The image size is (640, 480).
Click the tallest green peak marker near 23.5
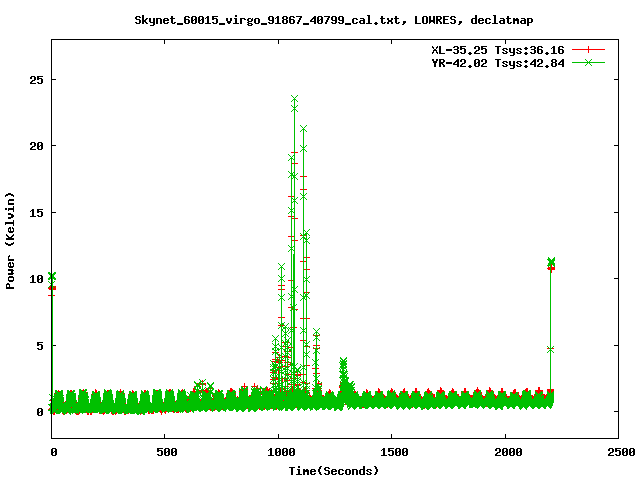coord(294,99)
